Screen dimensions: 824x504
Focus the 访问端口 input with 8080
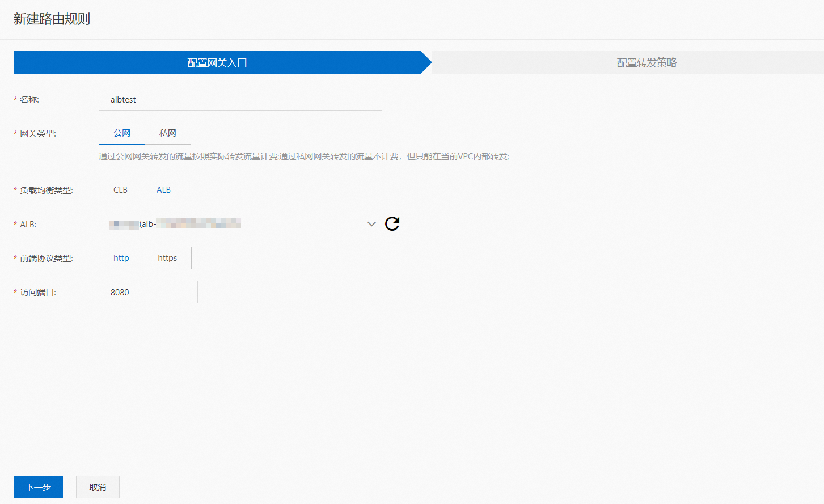148,292
